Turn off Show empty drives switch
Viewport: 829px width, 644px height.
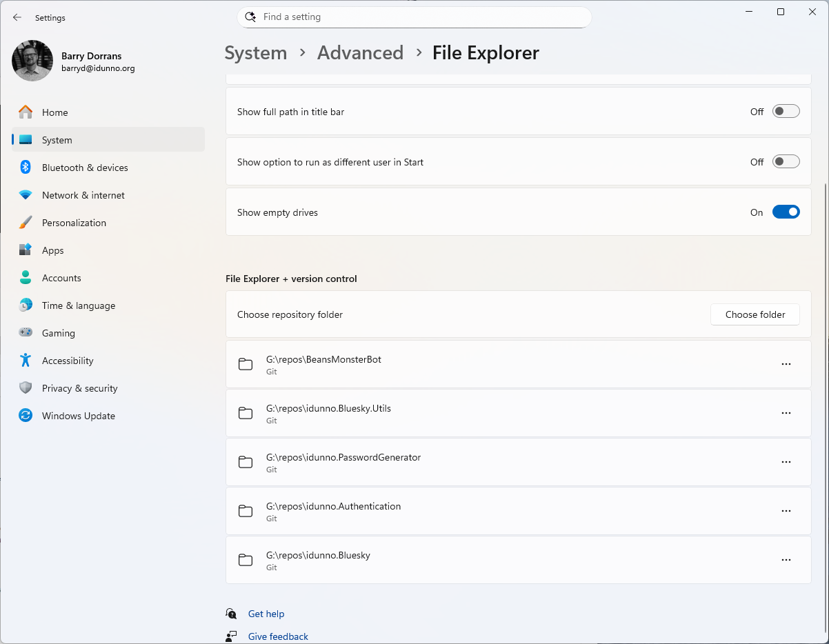(x=786, y=212)
